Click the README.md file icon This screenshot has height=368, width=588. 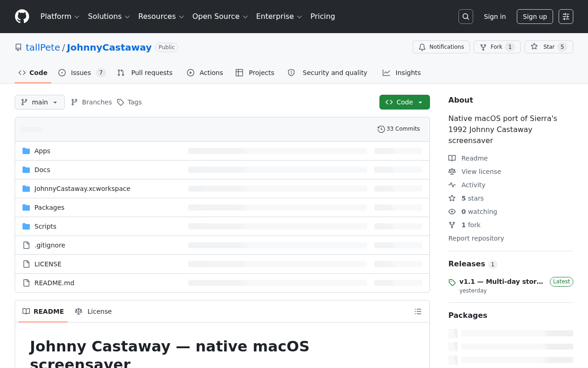click(26, 283)
